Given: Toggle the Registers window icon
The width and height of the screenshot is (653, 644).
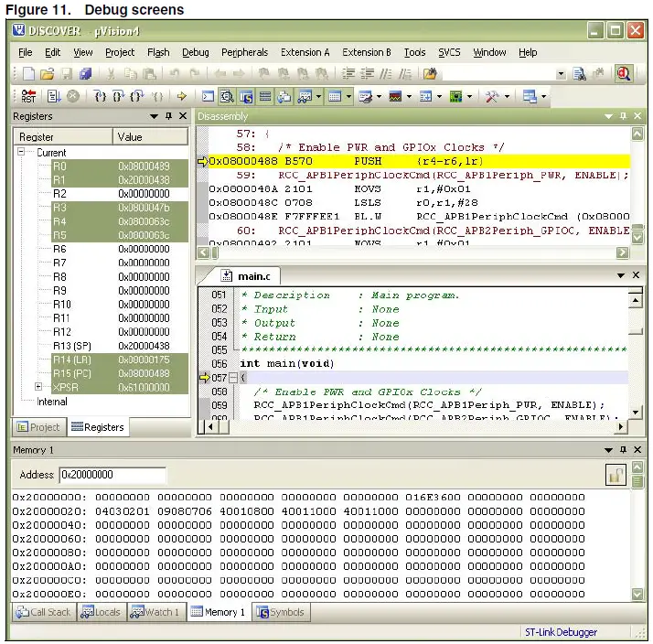Looking at the screenshot, I should click(x=265, y=96).
